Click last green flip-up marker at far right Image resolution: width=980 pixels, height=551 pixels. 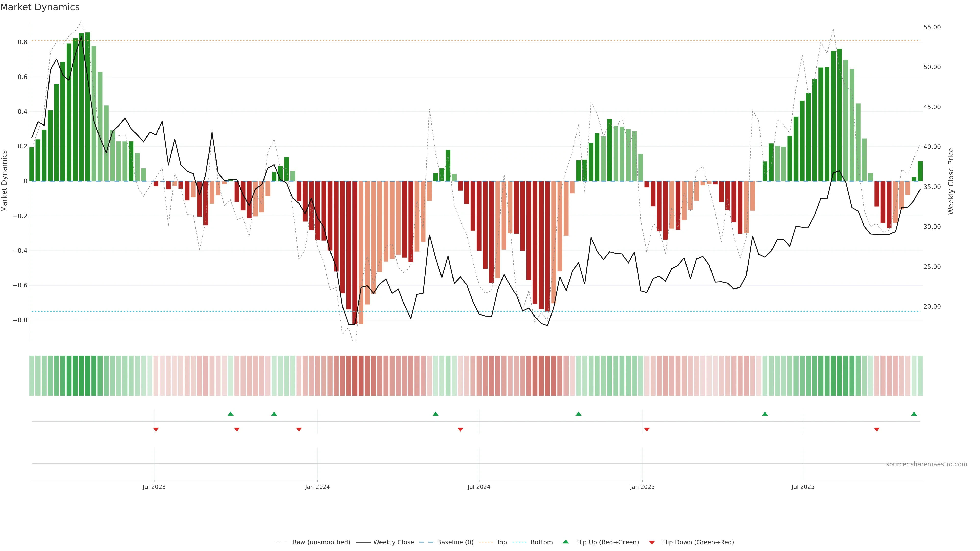(x=914, y=414)
